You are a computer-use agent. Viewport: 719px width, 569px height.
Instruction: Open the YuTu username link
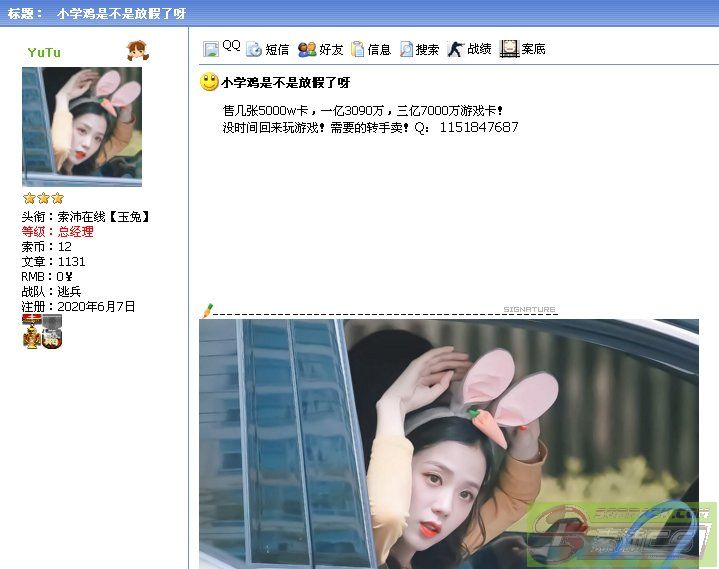(44, 53)
